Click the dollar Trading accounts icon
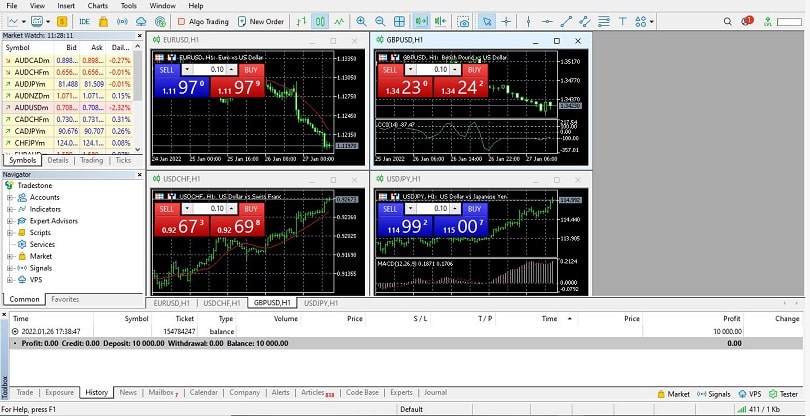The width and height of the screenshot is (810, 416). pyautogui.click(x=62, y=22)
